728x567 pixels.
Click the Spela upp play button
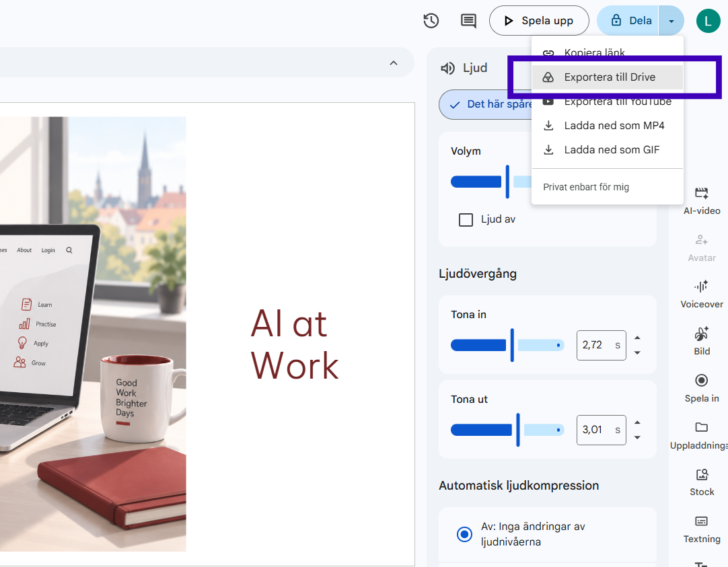[539, 21]
